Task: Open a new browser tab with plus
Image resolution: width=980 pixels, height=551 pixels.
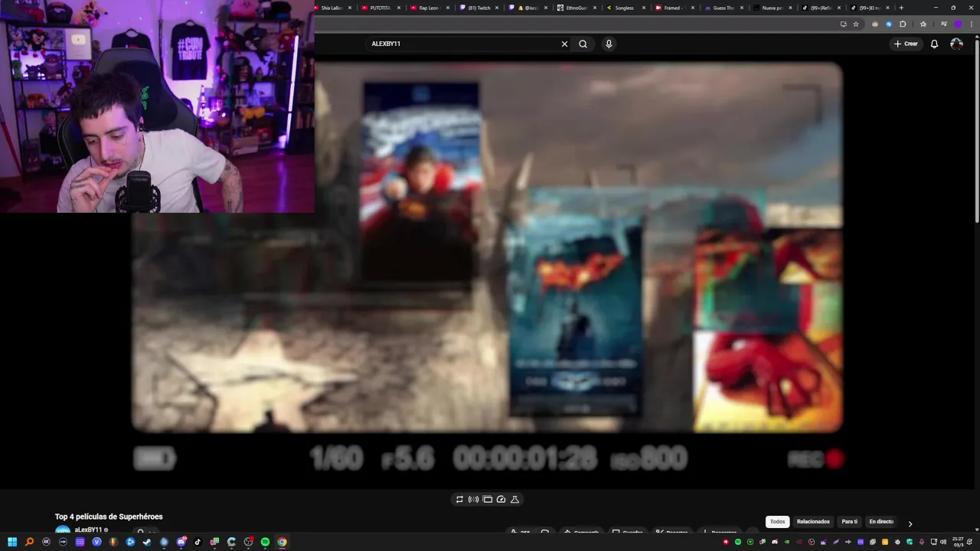Action: point(901,8)
